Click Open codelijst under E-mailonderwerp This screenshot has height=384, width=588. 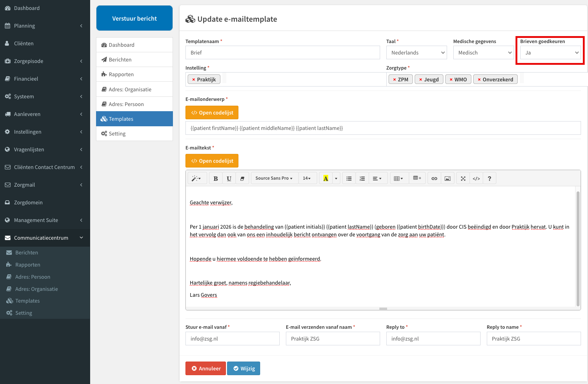tap(212, 113)
